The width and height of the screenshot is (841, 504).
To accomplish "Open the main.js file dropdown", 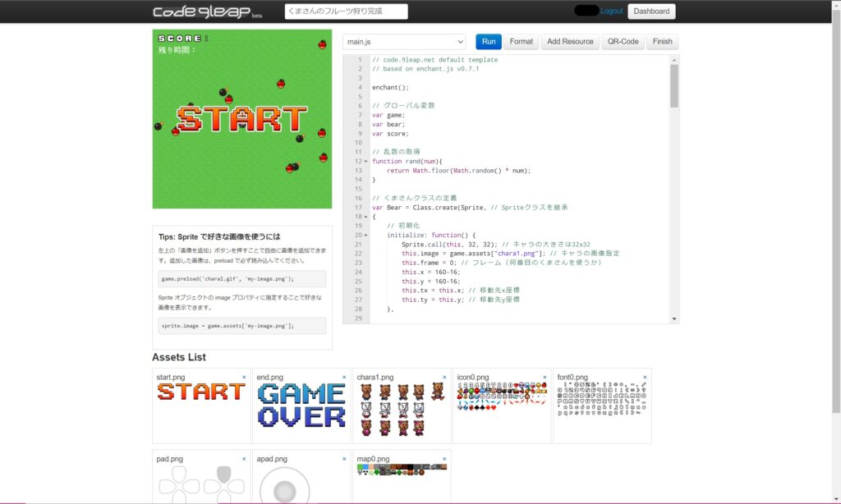I will click(404, 42).
